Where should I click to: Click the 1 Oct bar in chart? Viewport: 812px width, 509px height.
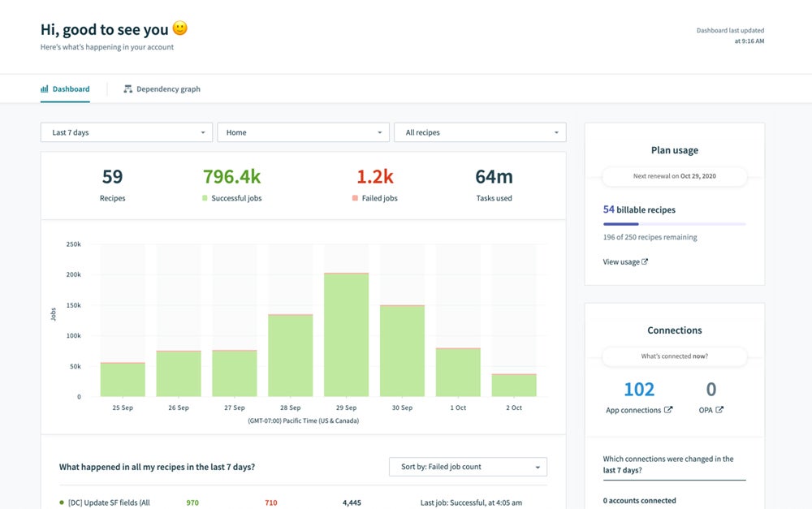coord(458,373)
